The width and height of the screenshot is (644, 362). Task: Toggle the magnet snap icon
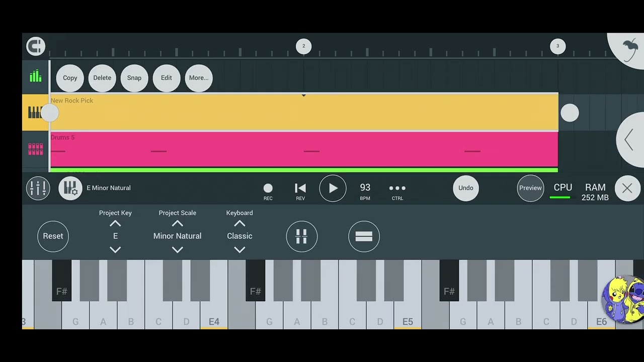pyautogui.click(x=36, y=46)
